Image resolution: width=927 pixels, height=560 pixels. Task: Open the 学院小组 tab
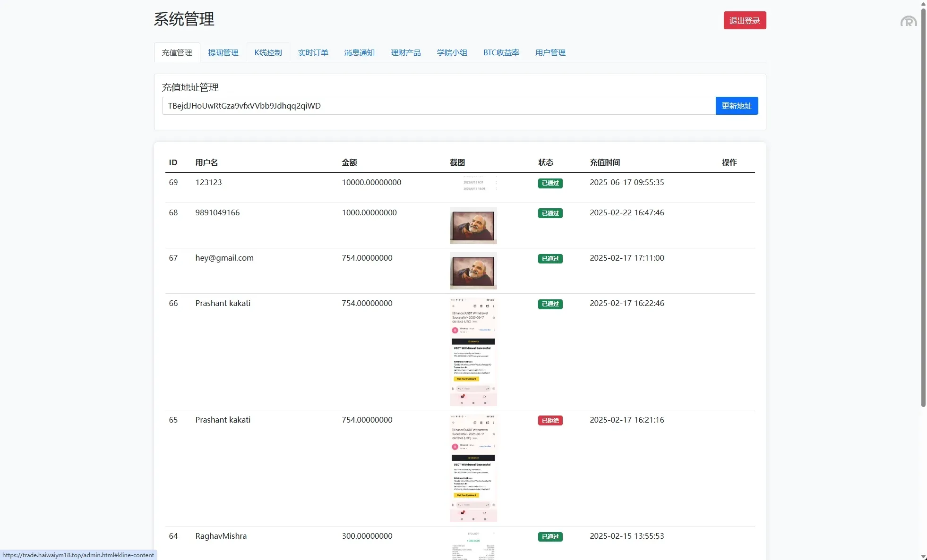pos(452,52)
